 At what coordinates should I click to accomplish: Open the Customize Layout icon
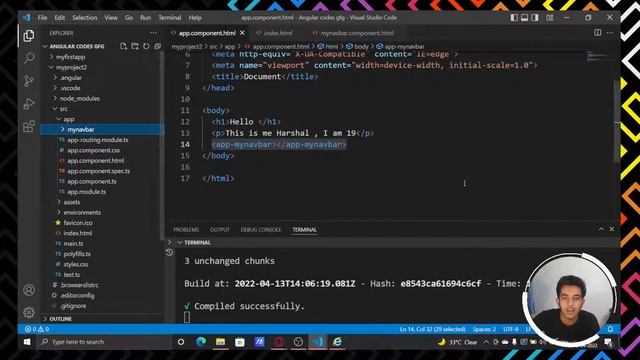click(x=550, y=18)
